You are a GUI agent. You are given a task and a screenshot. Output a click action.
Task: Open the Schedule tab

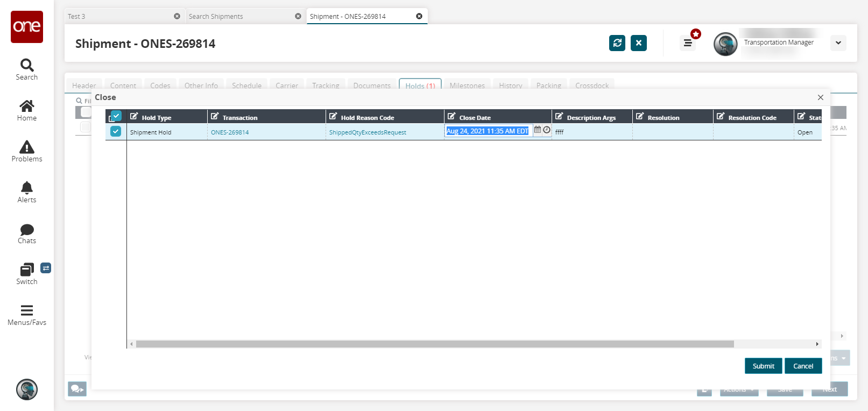pyautogui.click(x=247, y=86)
